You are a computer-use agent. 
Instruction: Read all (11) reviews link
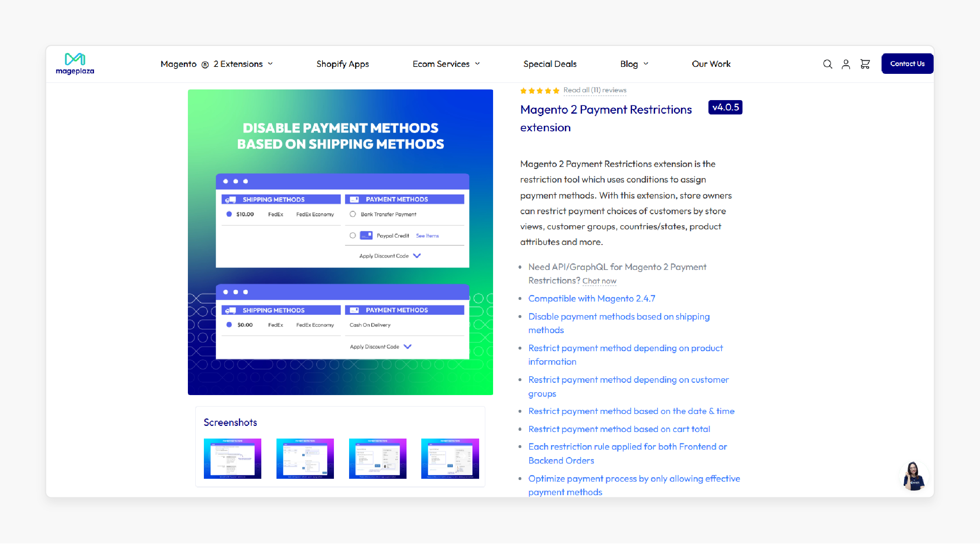tap(595, 90)
